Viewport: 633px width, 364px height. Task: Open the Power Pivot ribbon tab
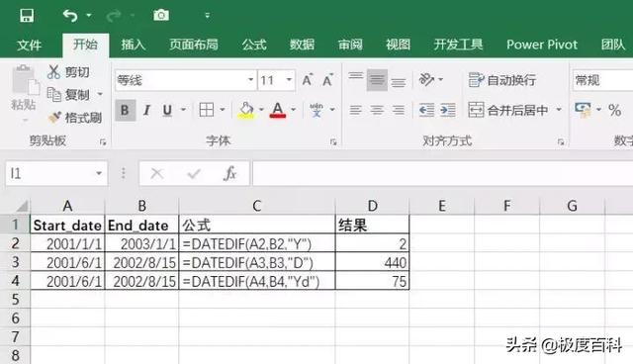click(542, 45)
